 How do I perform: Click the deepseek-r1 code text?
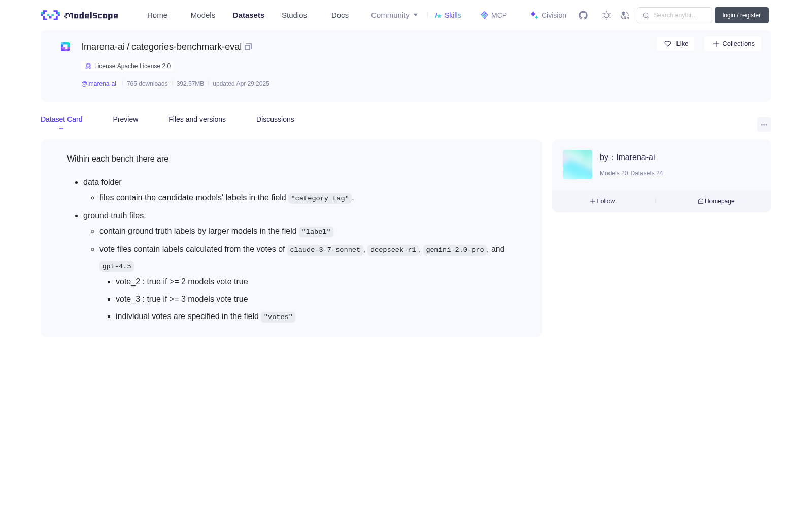pyautogui.click(x=393, y=250)
